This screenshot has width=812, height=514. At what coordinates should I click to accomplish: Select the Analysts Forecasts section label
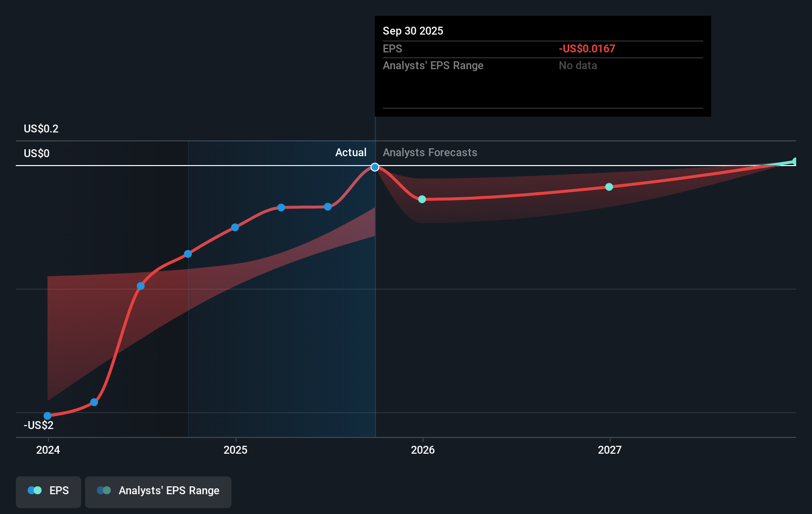pyautogui.click(x=430, y=152)
